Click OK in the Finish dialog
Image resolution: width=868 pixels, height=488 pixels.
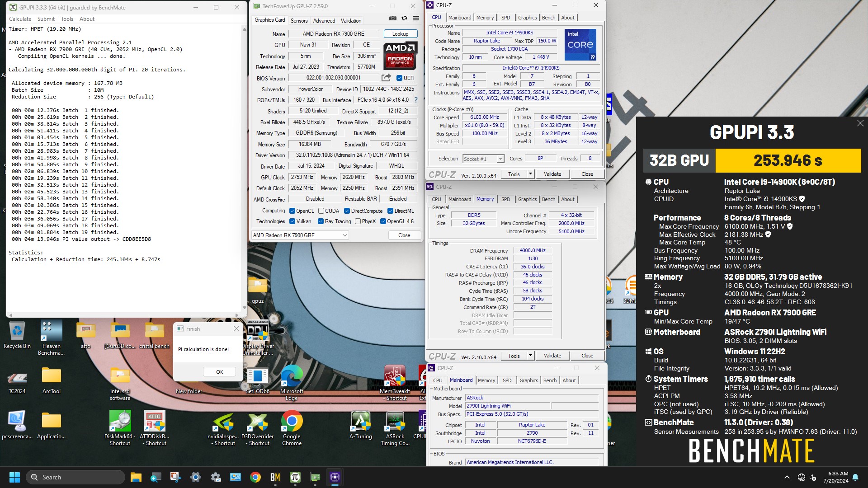tap(219, 372)
